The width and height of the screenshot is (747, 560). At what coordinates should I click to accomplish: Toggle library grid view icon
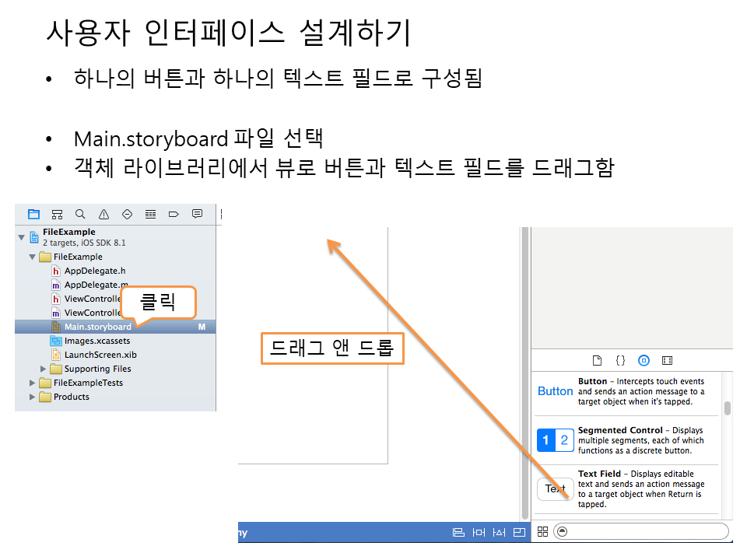[543, 531]
